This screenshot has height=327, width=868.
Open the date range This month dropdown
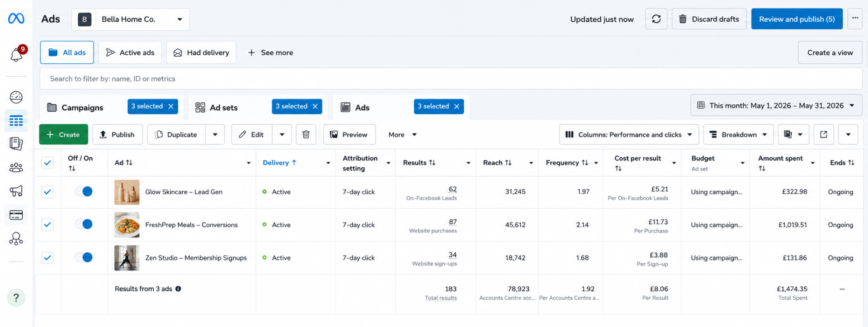click(x=776, y=105)
